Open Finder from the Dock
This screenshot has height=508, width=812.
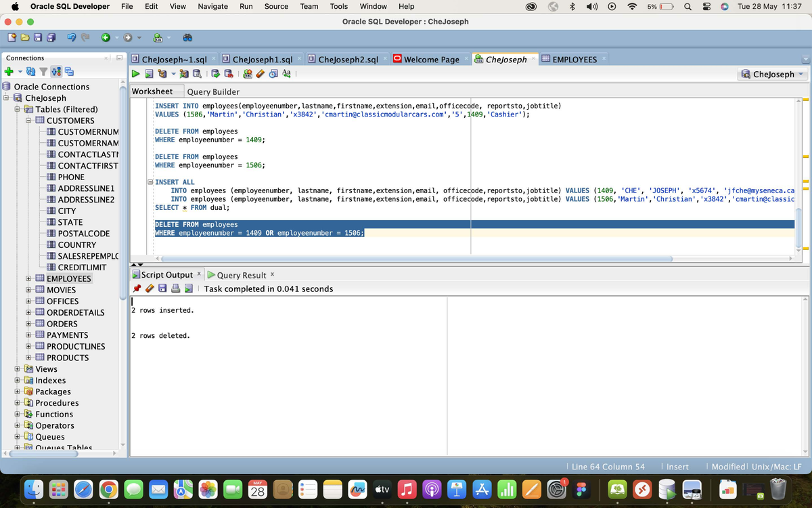pos(33,489)
